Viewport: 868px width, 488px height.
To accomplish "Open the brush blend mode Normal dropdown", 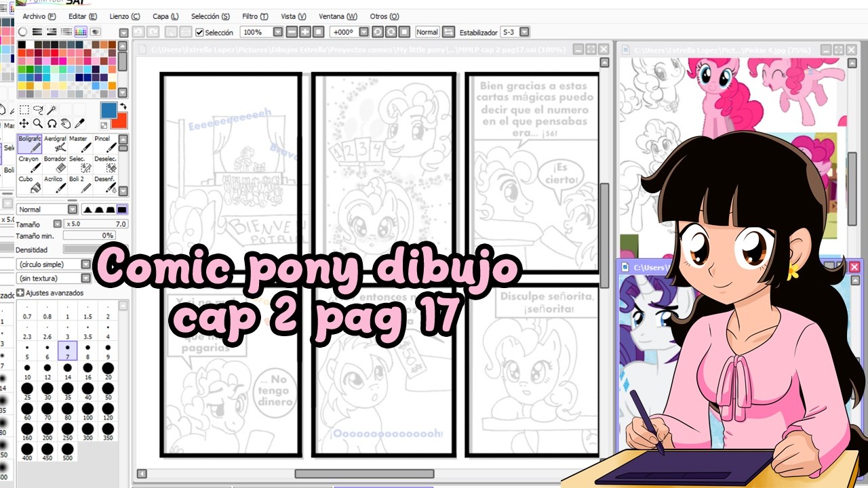I will point(72,209).
